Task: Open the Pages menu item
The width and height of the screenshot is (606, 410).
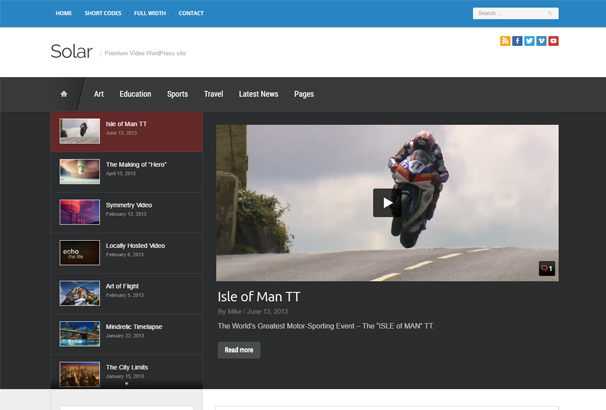Action: tap(304, 94)
